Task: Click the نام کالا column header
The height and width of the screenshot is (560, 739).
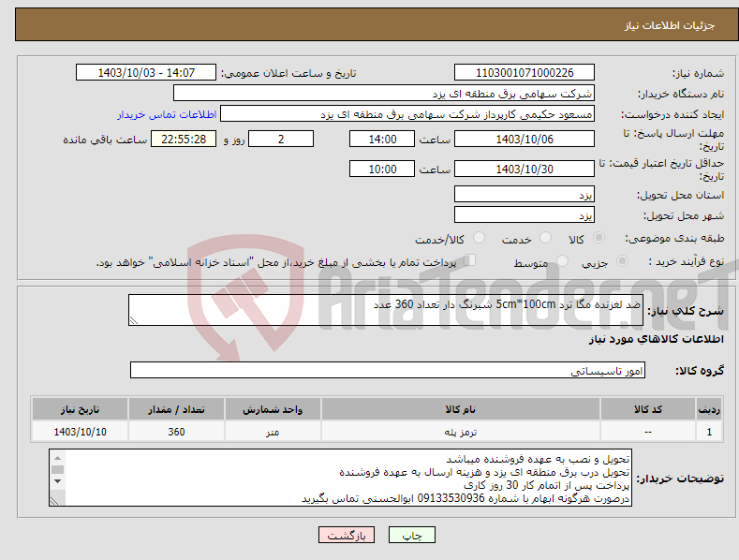Action: click(x=461, y=409)
